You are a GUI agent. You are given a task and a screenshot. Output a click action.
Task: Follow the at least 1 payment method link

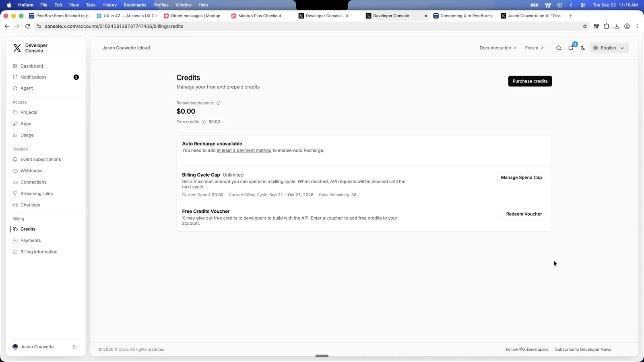pos(244,150)
